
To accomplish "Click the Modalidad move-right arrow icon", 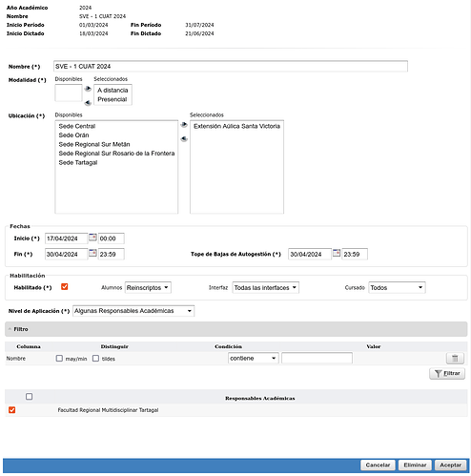I will [88, 89].
